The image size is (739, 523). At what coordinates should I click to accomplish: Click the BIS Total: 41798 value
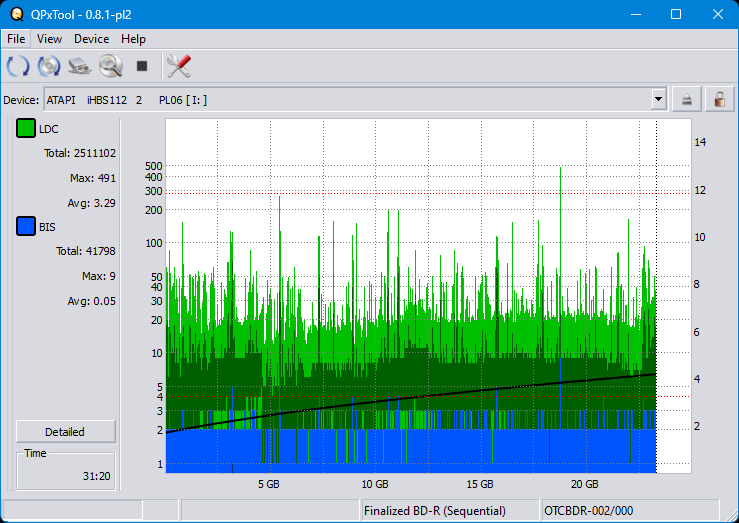pos(86,251)
